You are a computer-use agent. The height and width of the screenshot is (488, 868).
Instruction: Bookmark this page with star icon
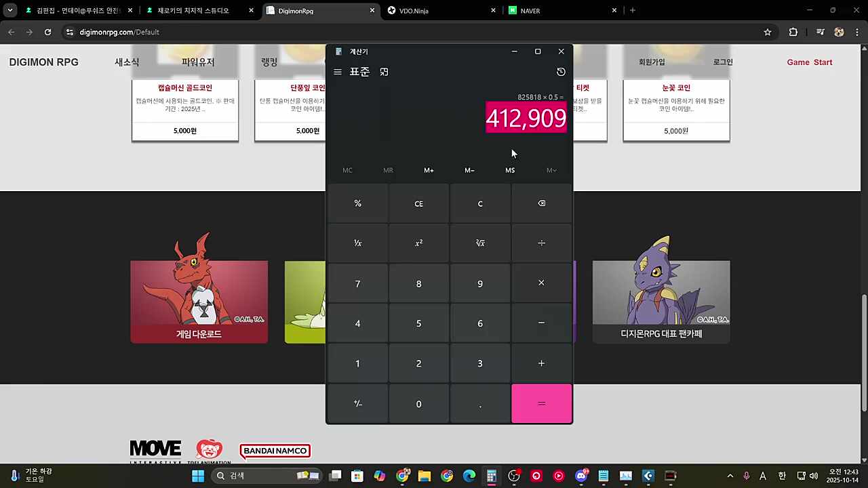click(768, 32)
